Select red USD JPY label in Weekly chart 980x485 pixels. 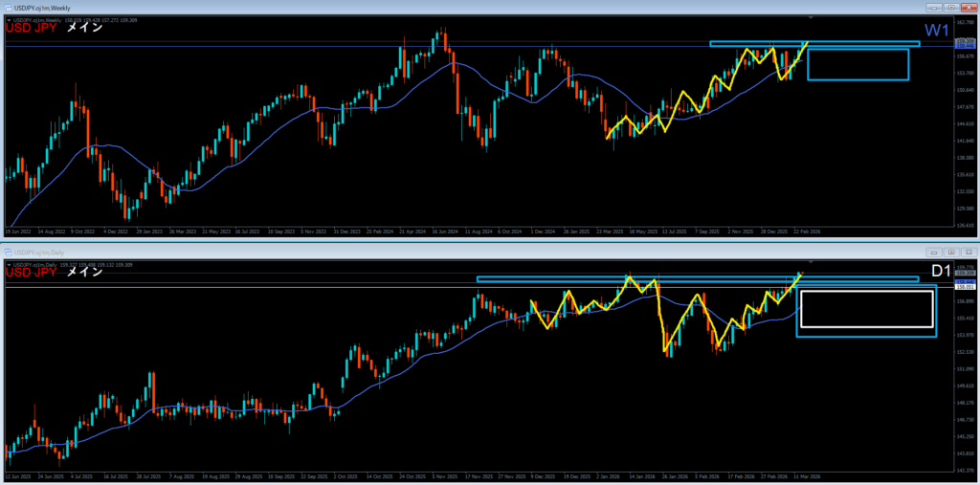click(32, 28)
